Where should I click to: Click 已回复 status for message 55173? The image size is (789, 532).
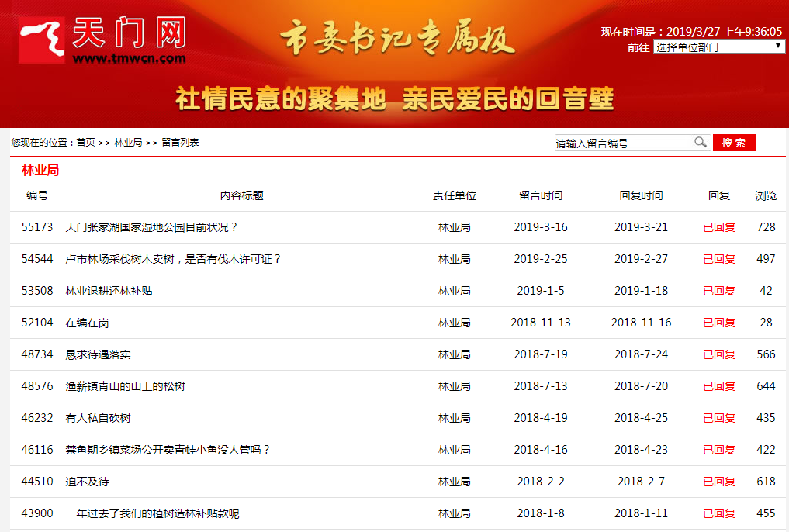pyautogui.click(x=718, y=227)
